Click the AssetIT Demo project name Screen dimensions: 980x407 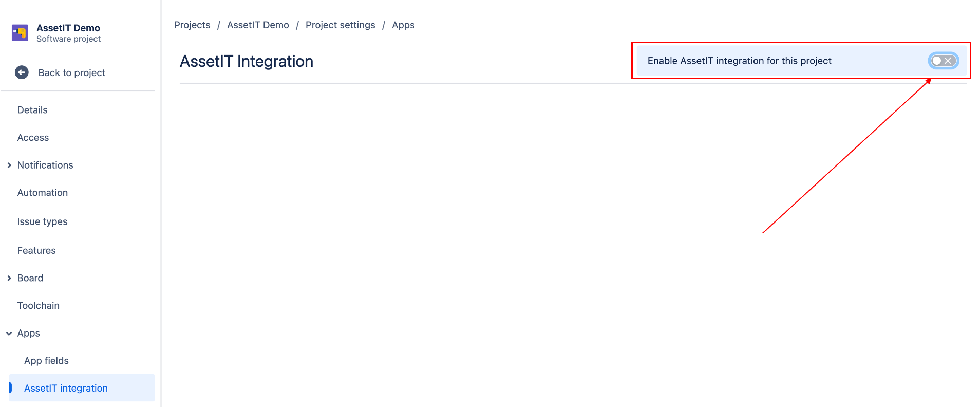click(68, 28)
